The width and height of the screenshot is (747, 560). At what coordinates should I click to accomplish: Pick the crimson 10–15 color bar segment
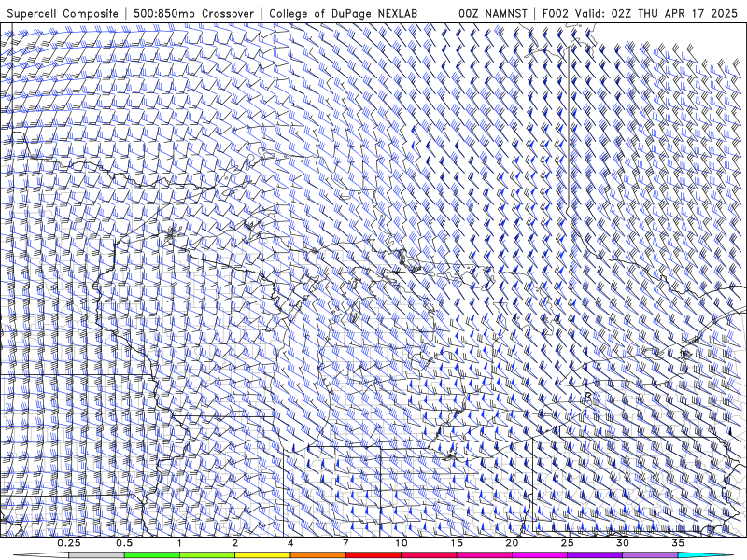click(429, 555)
